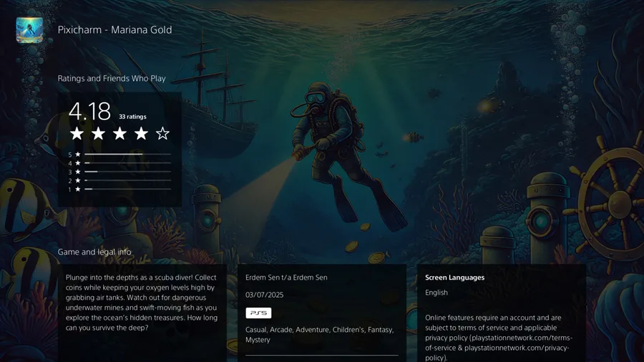Click publisher name Erdem Sen t/a Erdem Sen

coord(286,278)
